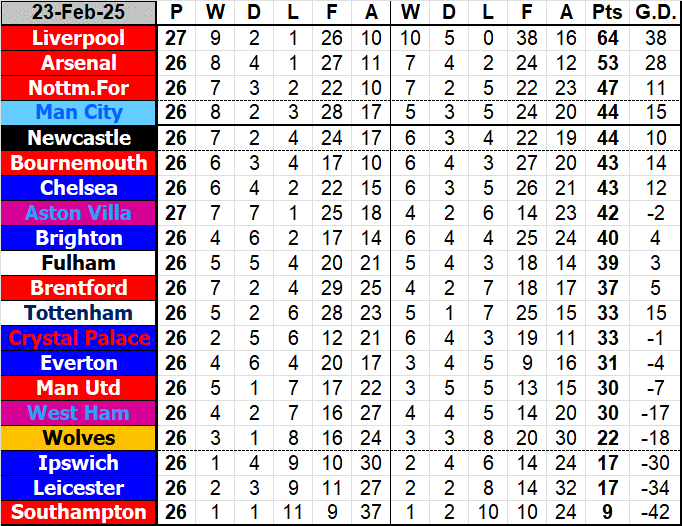The width and height of the screenshot is (682, 526).
Task: Click the Brighton team name cell
Action: coord(79,238)
